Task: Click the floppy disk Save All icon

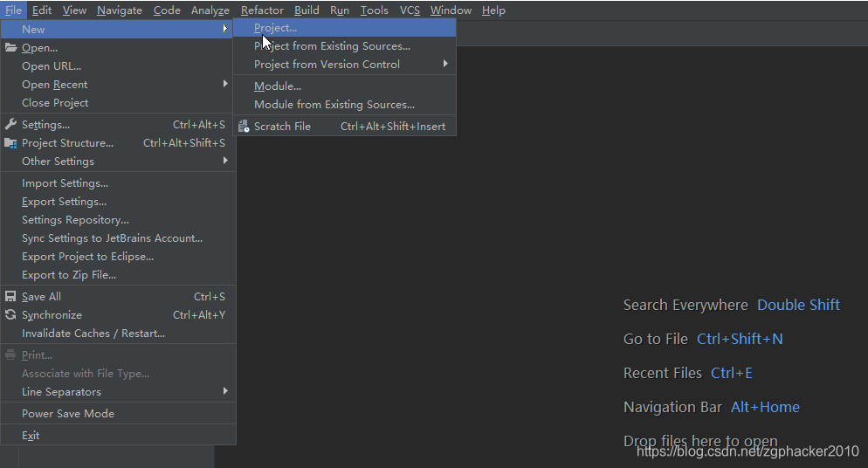Action: [10, 297]
